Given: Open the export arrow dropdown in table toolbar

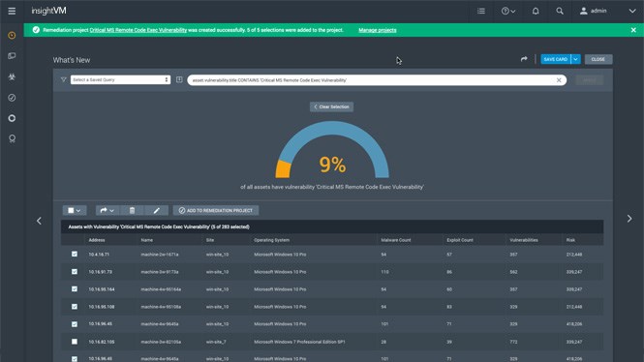Looking at the screenshot, I should pyautogui.click(x=107, y=211).
